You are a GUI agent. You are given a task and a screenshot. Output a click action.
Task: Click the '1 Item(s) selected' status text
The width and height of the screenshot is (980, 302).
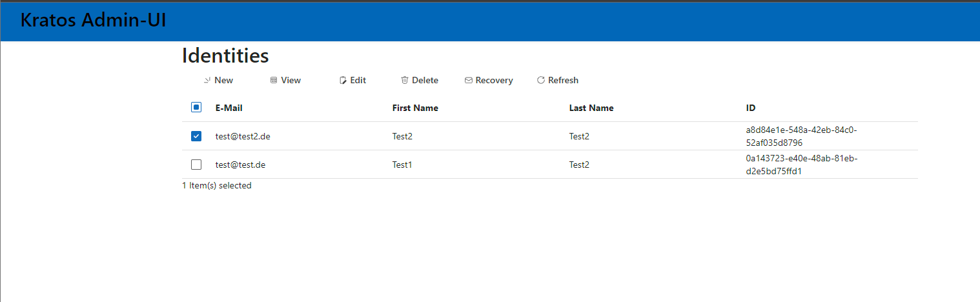click(217, 185)
